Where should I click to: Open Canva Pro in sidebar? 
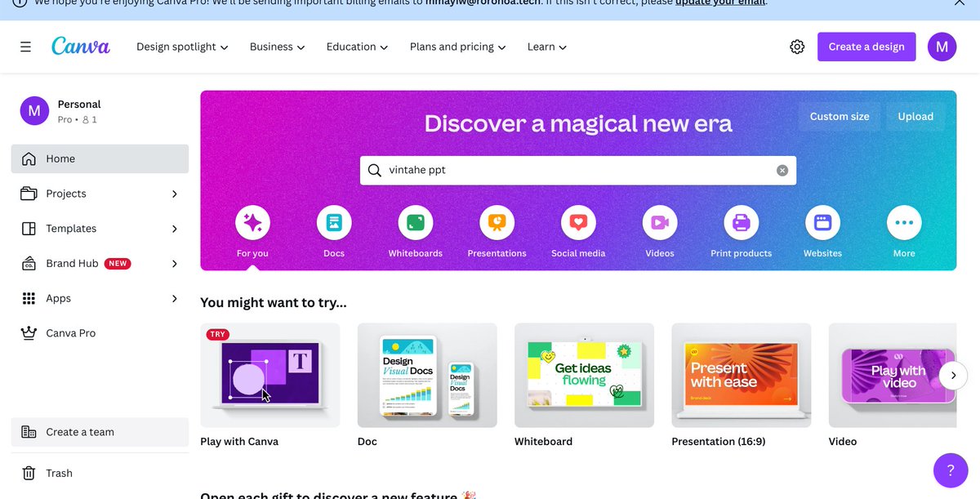(100, 333)
